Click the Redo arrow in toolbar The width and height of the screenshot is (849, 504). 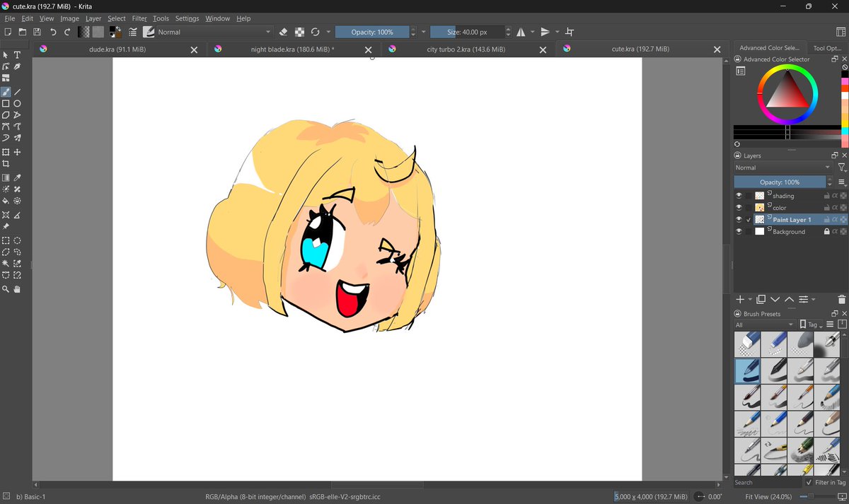(67, 32)
